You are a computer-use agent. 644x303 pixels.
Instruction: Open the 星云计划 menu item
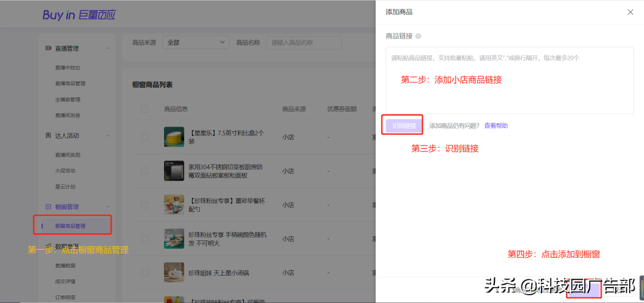[x=65, y=187]
